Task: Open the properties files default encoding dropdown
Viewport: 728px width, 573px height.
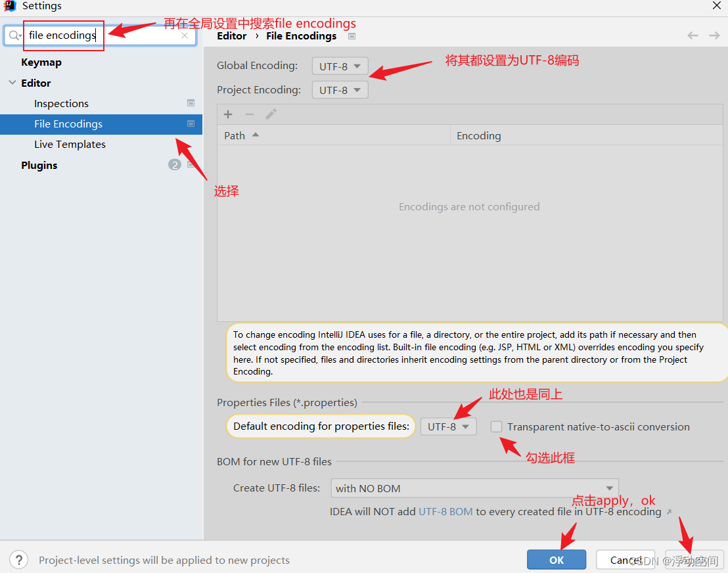Action: [449, 426]
